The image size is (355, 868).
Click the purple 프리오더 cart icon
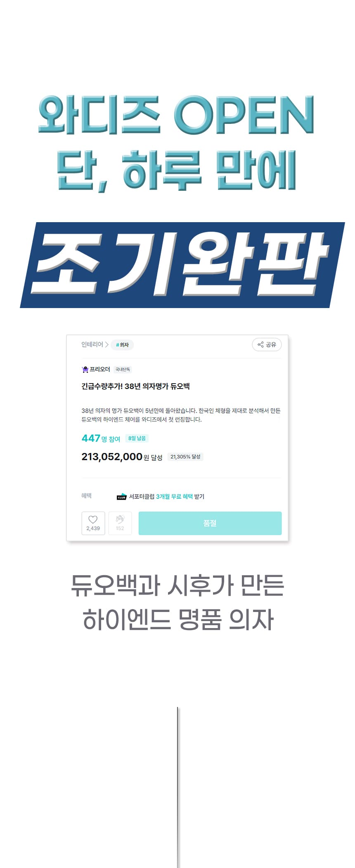85,369
